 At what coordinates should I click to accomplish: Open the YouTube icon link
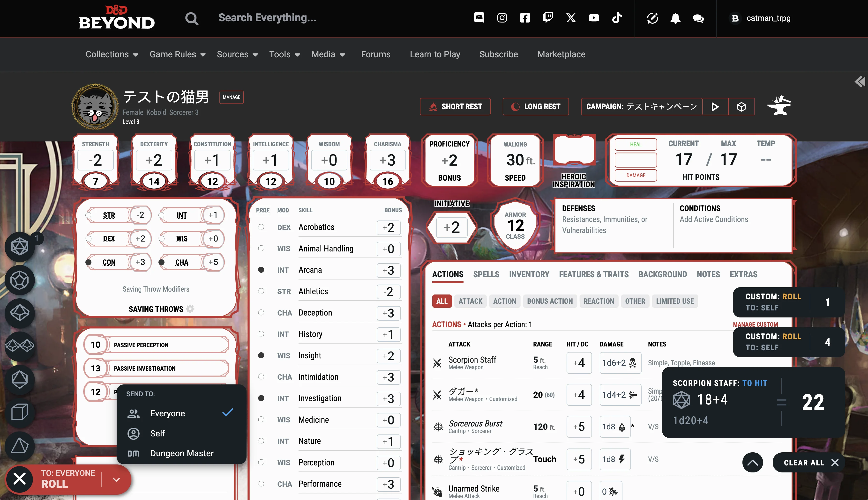click(594, 18)
